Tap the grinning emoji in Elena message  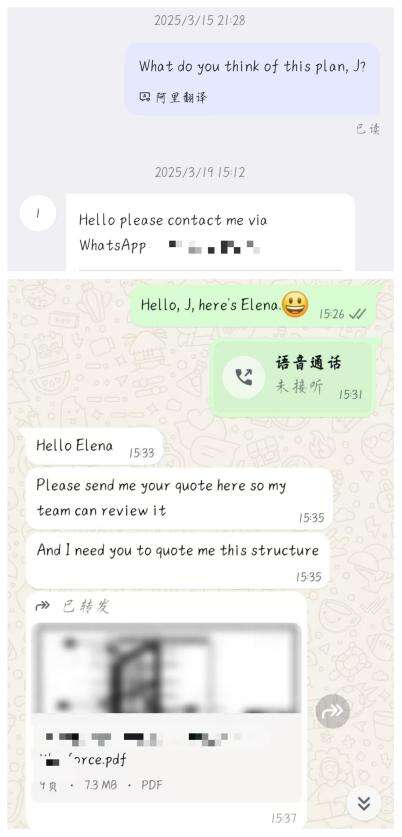tap(295, 305)
